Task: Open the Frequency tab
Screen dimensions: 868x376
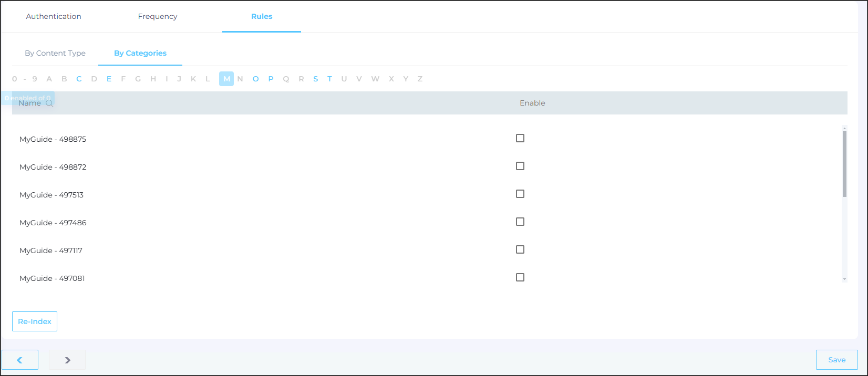Action: point(158,16)
